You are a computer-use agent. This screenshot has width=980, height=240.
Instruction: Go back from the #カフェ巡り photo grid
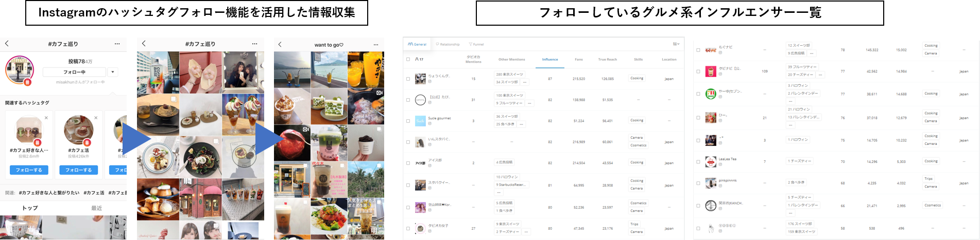(x=144, y=44)
